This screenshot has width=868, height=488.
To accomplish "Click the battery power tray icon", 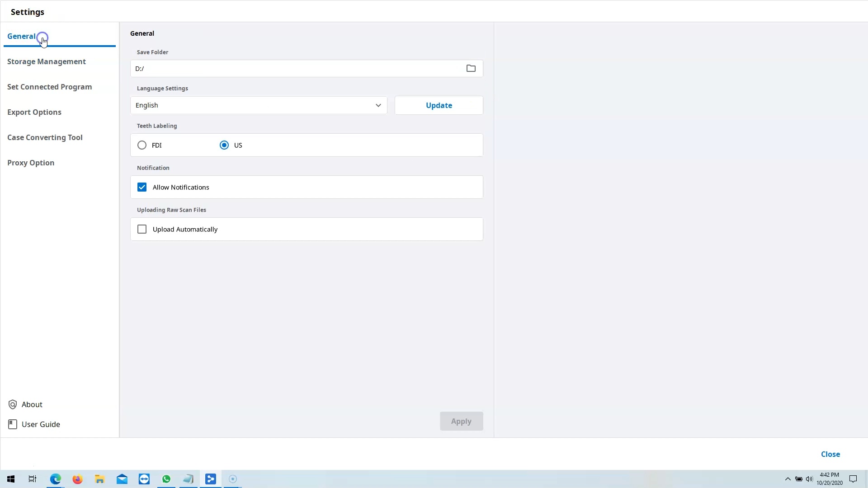I will (799, 479).
